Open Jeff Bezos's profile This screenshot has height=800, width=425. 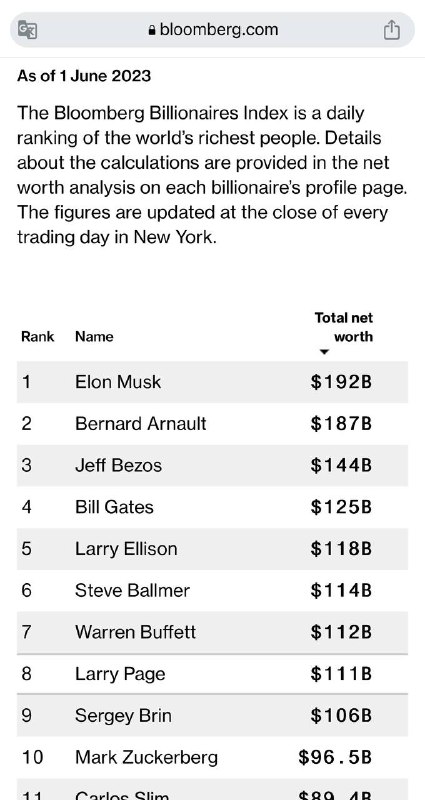coord(118,465)
